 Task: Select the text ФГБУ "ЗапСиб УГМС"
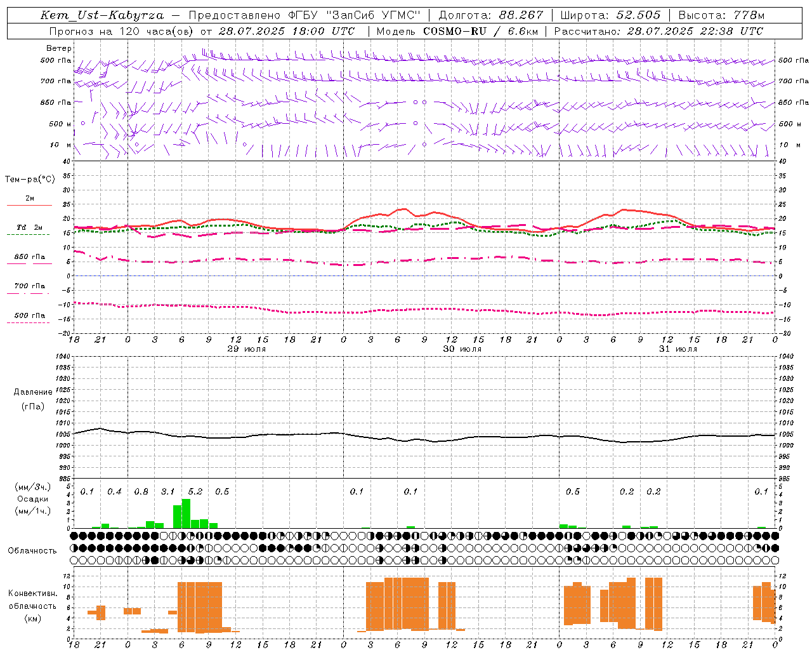click(x=355, y=15)
